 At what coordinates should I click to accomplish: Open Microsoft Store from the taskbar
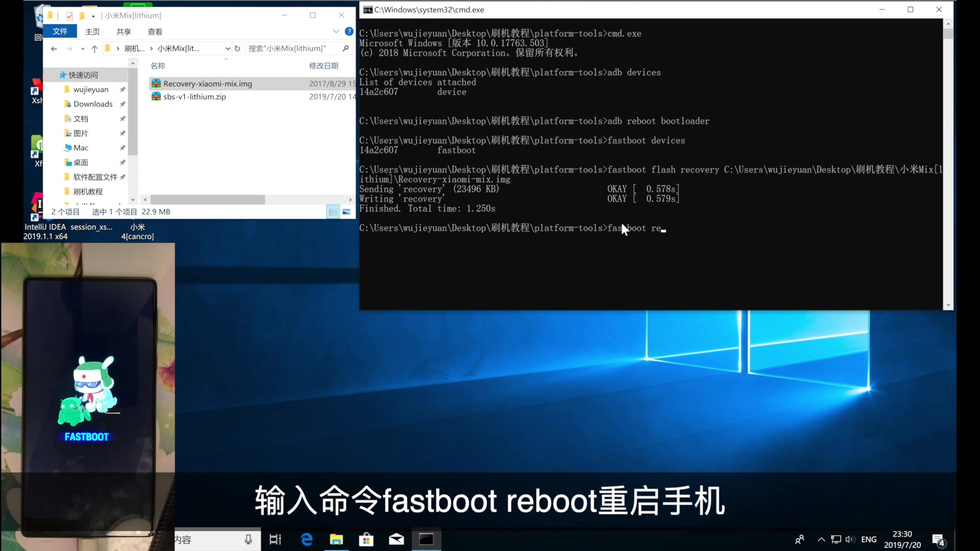click(x=366, y=539)
